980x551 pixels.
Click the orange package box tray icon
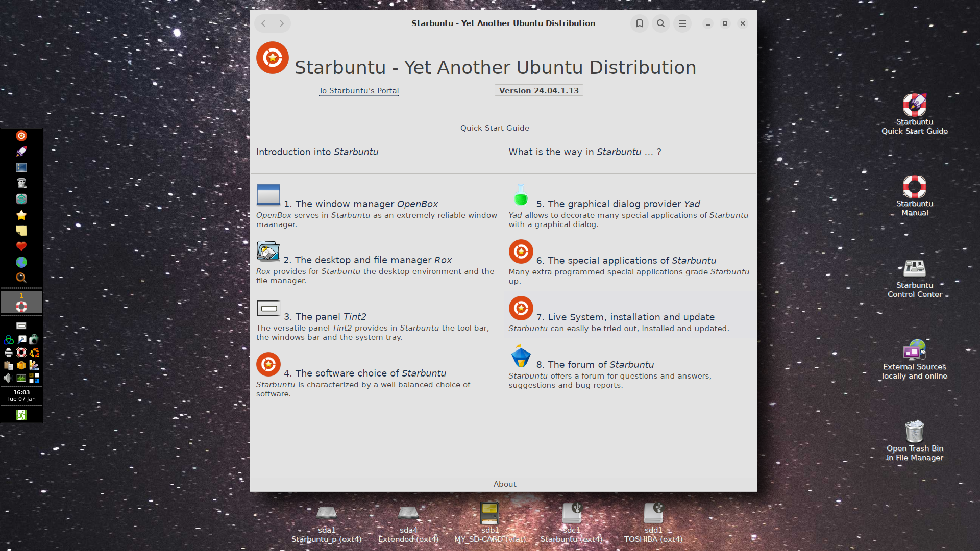point(21,365)
